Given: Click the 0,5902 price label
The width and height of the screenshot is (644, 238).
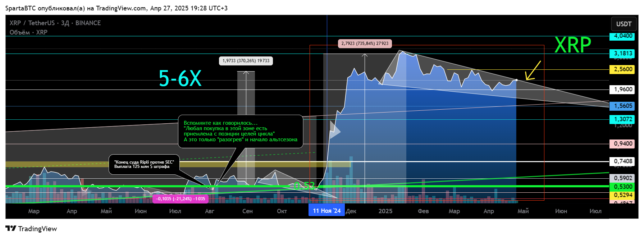Looking at the screenshot, I should pyautogui.click(x=623, y=178).
